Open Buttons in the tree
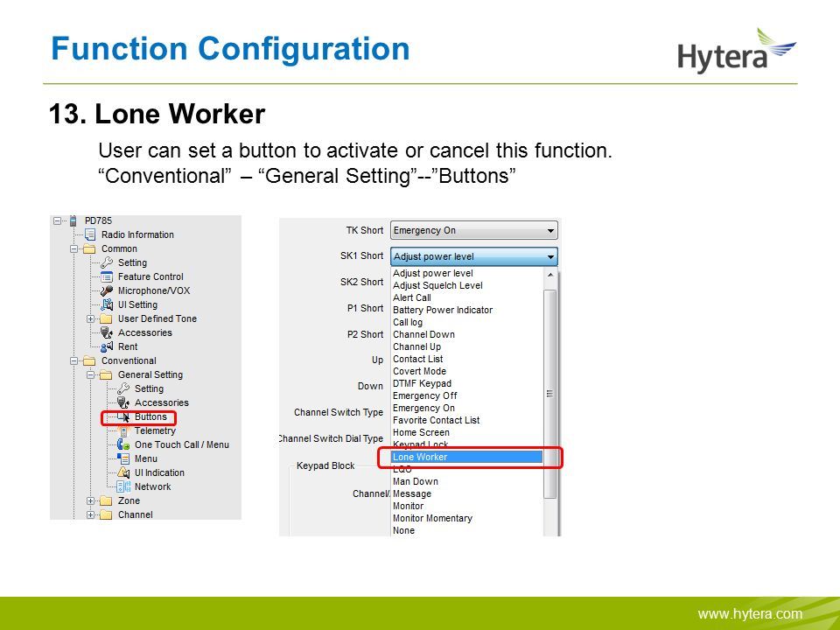The width and height of the screenshot is (840, 630). click(x=150, y=416)
